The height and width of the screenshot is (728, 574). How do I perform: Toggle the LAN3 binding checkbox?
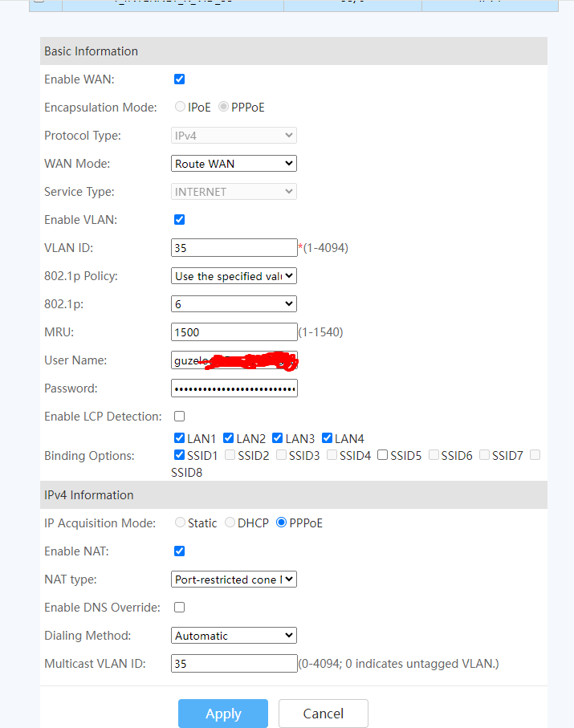278,438
